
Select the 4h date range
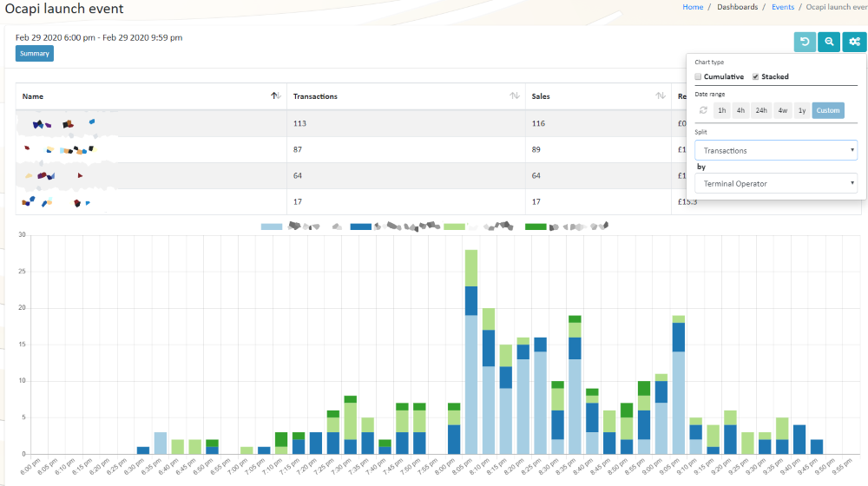(x=740, y=110)
